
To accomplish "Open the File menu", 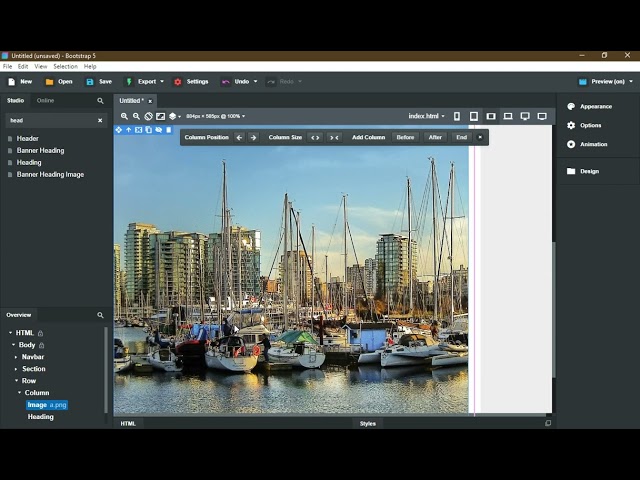I will tap(7, 67).
